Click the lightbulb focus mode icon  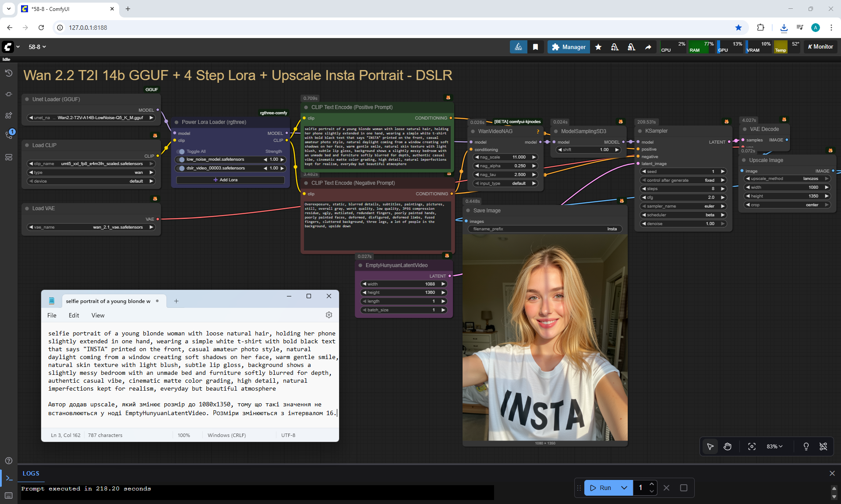[x=806, y=446]
